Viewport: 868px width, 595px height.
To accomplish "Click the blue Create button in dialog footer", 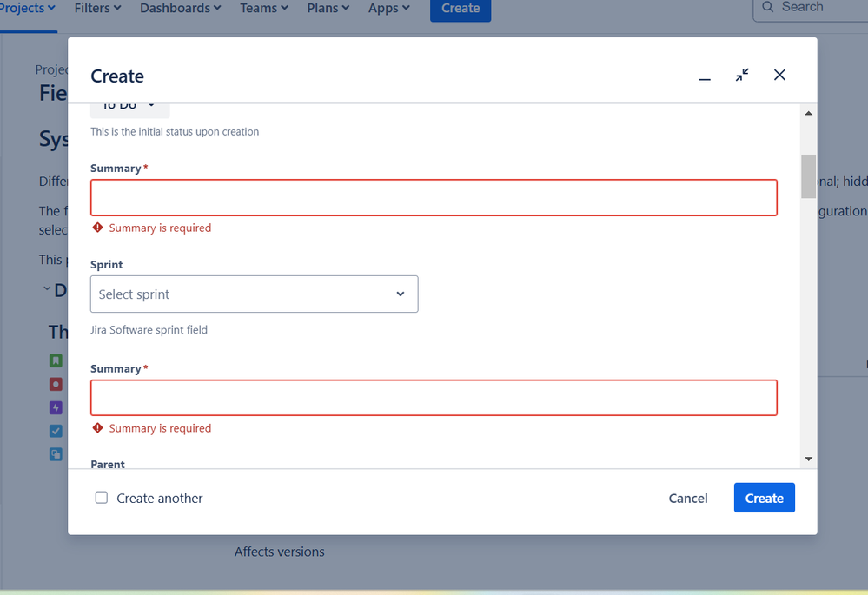I will point(764,498).
